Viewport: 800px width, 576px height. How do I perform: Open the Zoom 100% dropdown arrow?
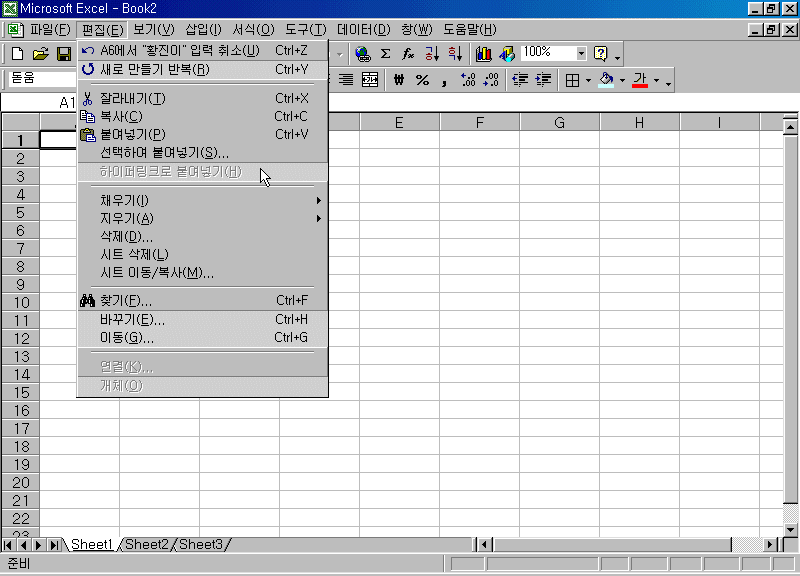click(x=581, y=53)
